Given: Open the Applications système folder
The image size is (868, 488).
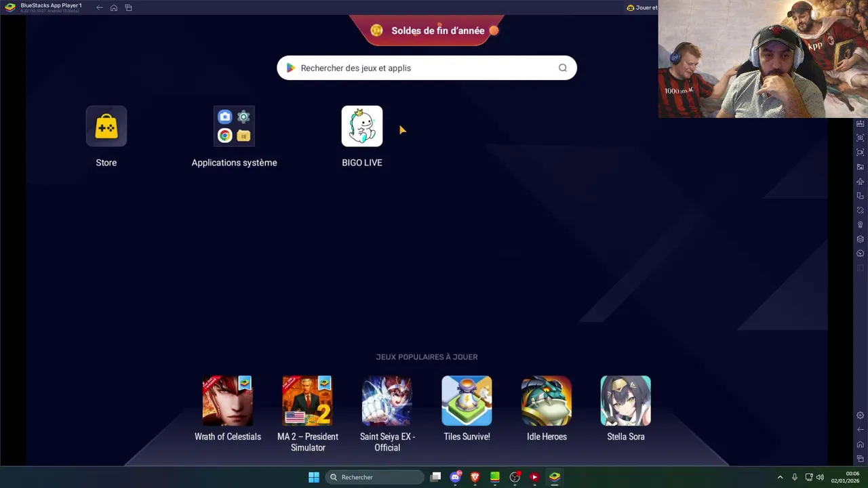Looking at the screenshot, I should (x=234, y=127).
